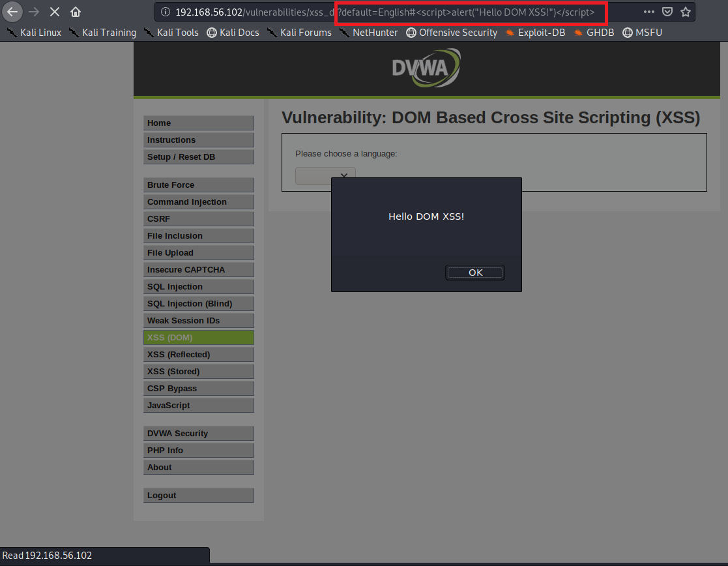728x566 pixels.
Task: Click the Pocket save icon
Action: click(x=667, y=12)
